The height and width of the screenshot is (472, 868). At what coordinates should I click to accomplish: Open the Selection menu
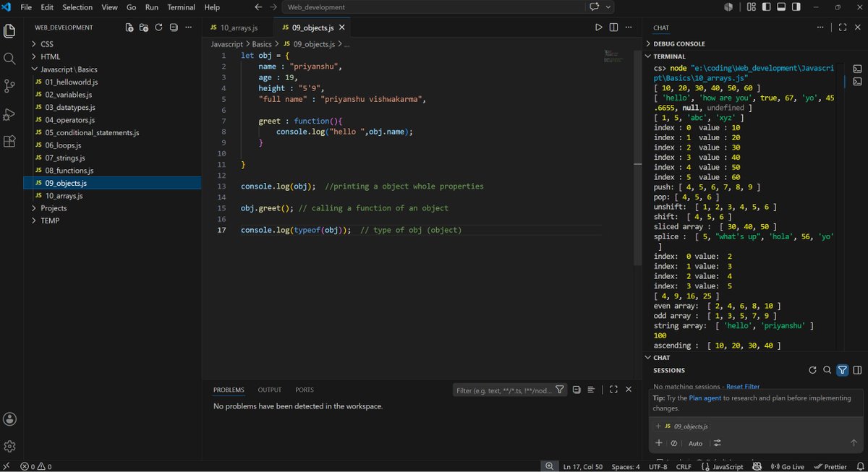point(77,7)
